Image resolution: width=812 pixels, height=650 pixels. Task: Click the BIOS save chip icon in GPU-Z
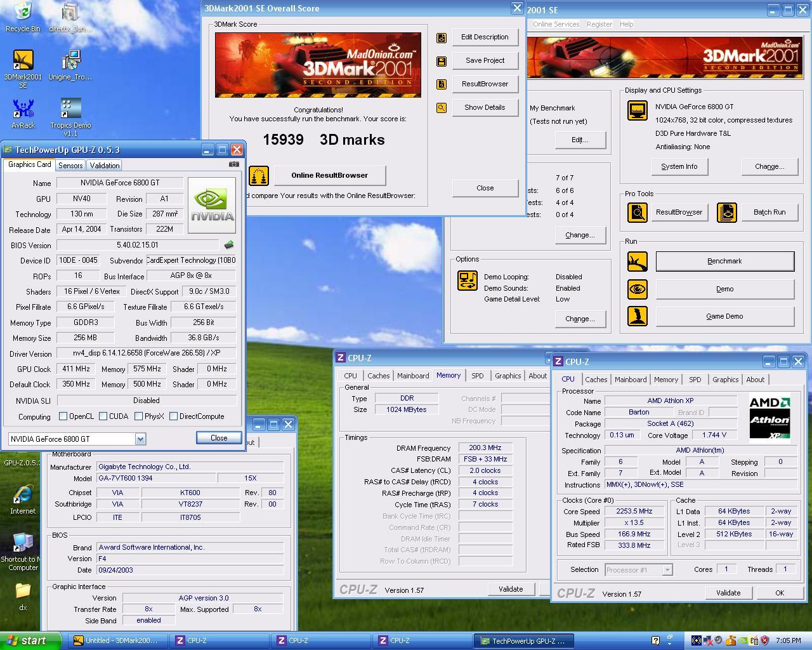tap(229, 244)
